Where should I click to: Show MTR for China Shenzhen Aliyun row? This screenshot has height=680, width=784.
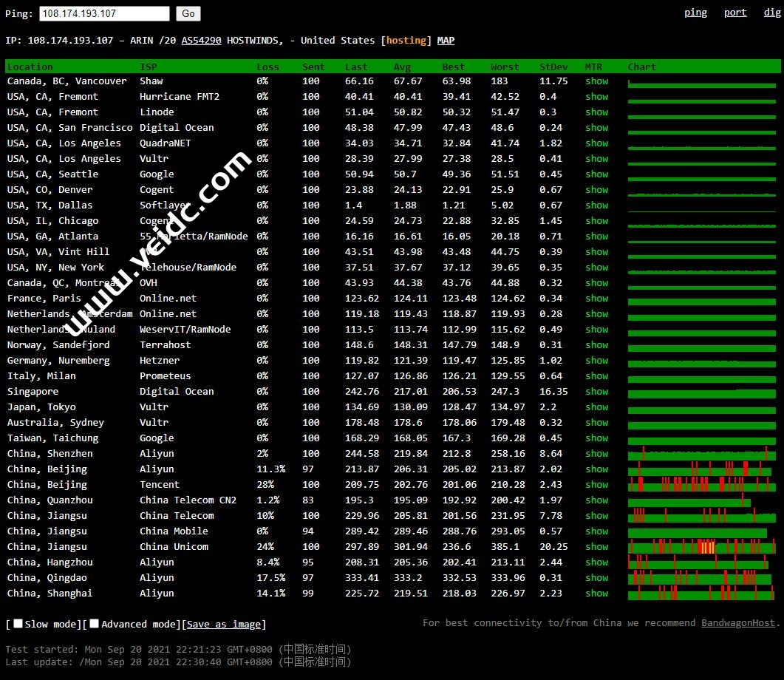click(x=596, y=454)
